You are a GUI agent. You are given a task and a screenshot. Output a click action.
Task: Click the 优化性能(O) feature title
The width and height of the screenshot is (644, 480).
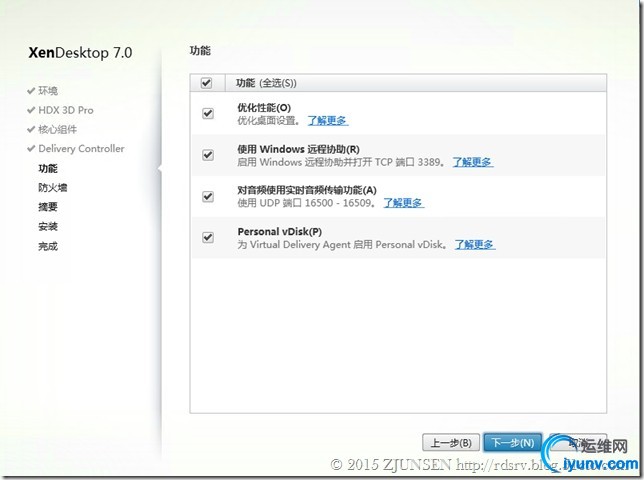[x=264, y=108]
